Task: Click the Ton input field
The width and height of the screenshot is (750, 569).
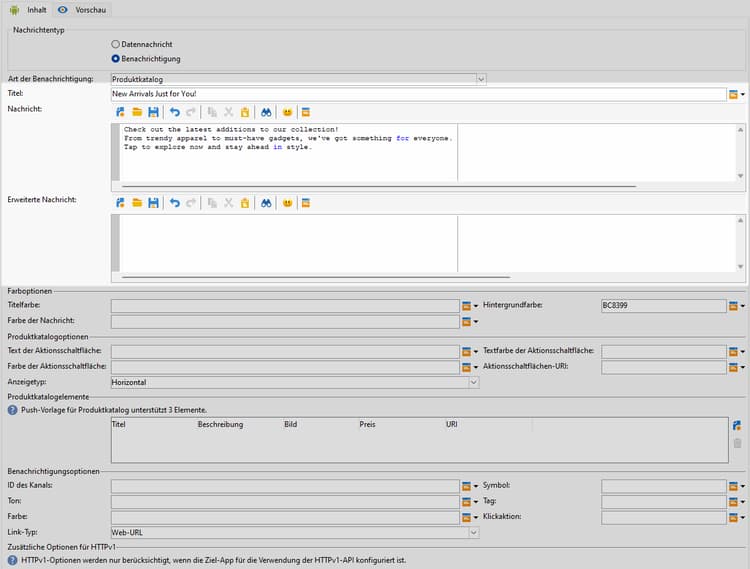Action: 285,502
